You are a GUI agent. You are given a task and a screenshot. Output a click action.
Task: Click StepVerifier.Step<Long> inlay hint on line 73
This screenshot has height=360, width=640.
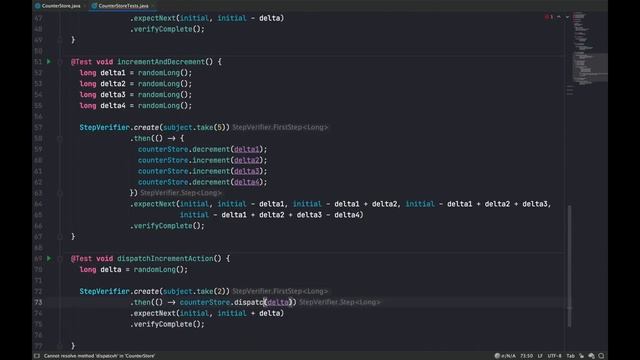click(x=340, y=302)
